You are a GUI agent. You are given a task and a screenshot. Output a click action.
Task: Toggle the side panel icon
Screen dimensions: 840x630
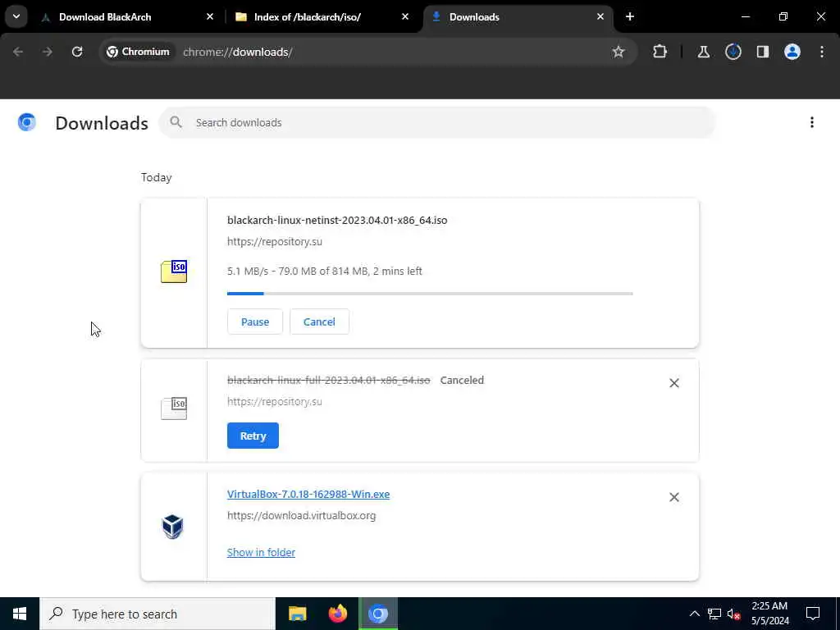[x=763, y=52]
